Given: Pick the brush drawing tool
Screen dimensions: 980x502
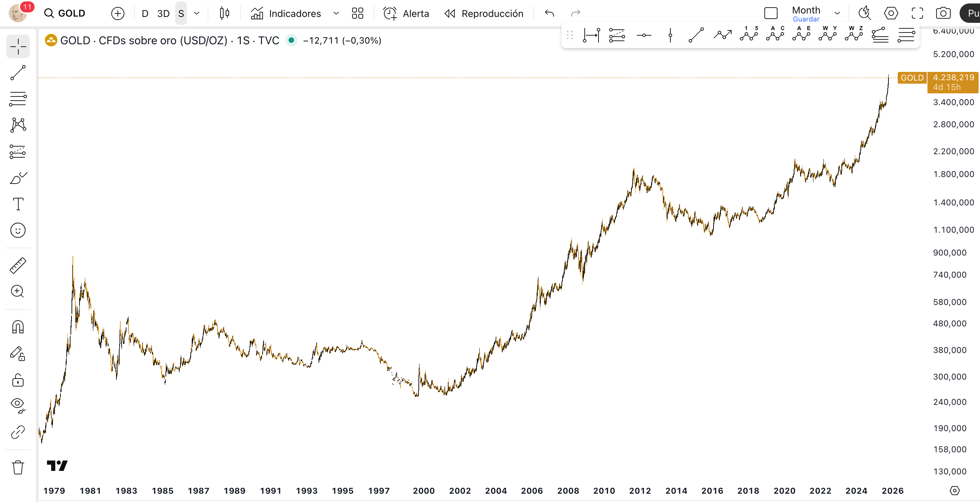Looking at the screenshot, I should [x=18, y=178].
